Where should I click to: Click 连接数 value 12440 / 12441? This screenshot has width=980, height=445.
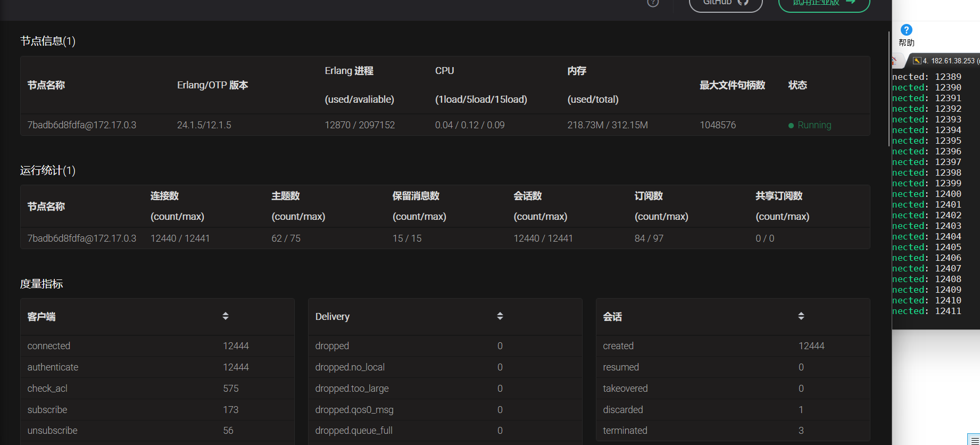coord(180,238)
